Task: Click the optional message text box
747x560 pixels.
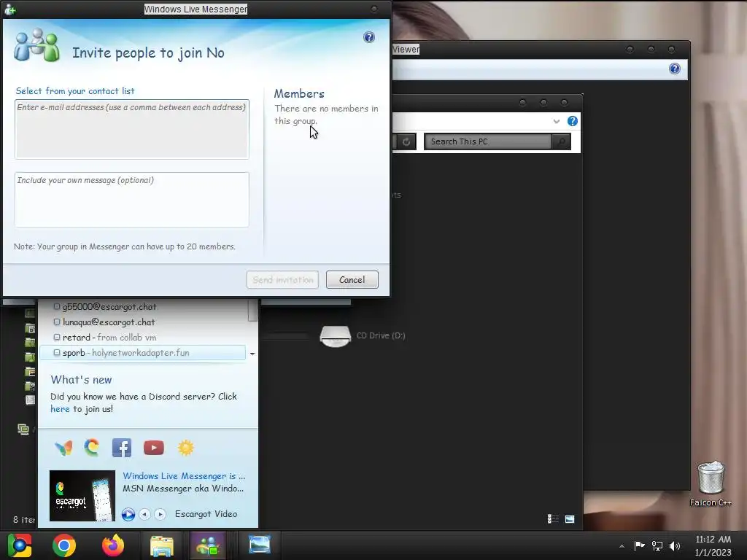Action: (x=132, y=200)
